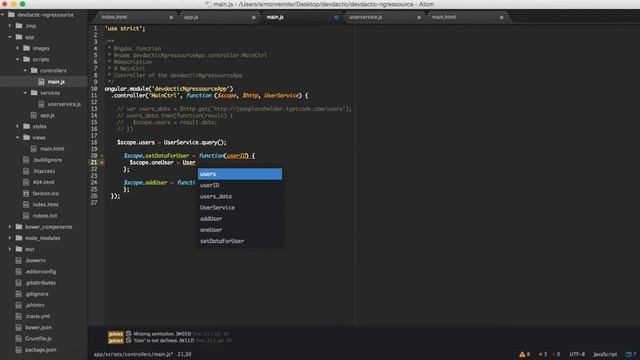Open main.html under the views folder

52,149
